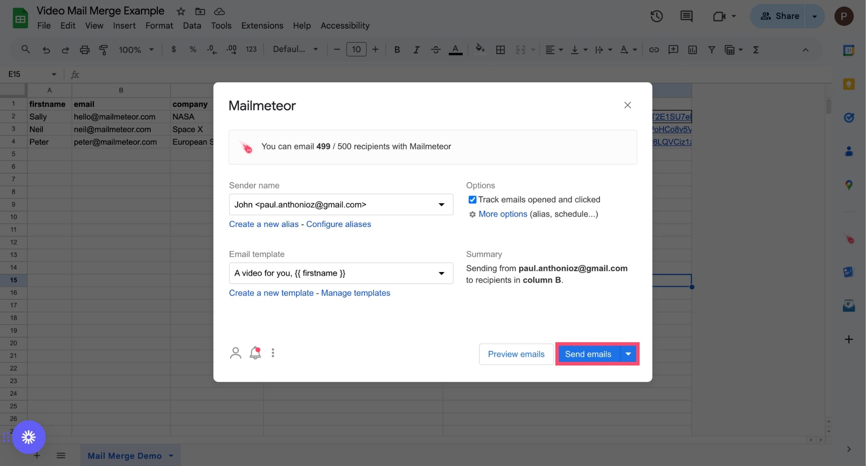This screenshot has width=868, height=466.
Task: Click the insert chart icon
Action: pos(692,50)
